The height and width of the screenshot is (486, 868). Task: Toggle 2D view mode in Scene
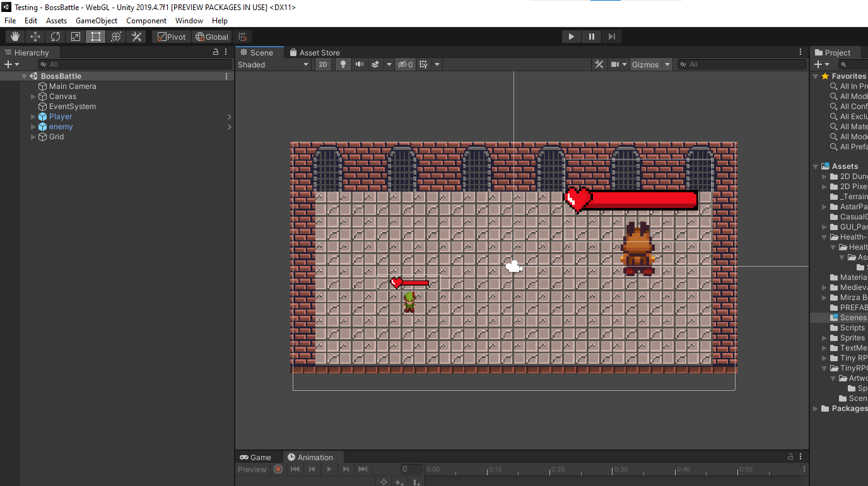(322, 64)
